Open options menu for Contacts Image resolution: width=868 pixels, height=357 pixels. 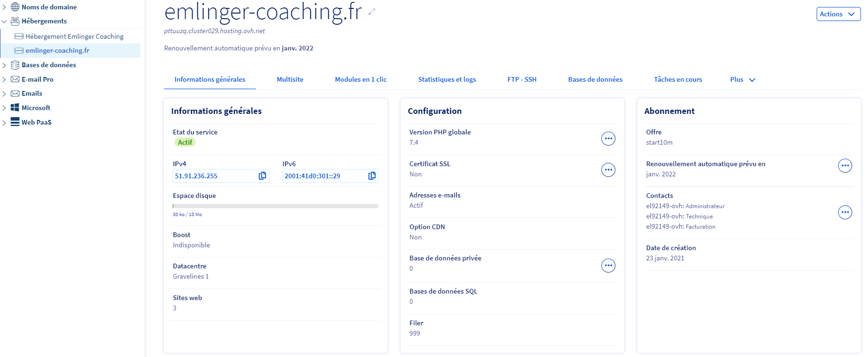(x=845, y=212)
